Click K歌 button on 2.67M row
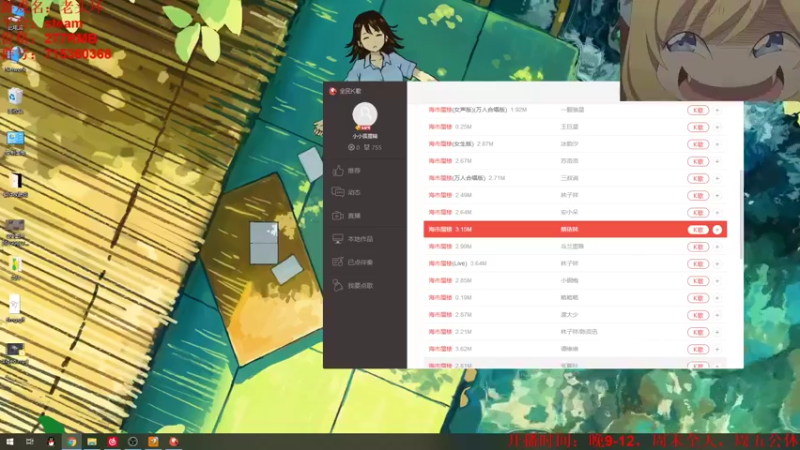The image size is (800, 450). tap(698, 161)
